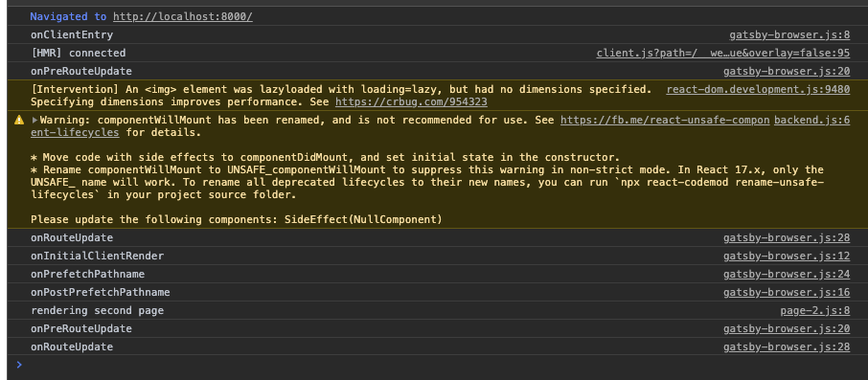868x380 pixels.
Task: Open backend.js:6 source link
Action: click(811, 120)
